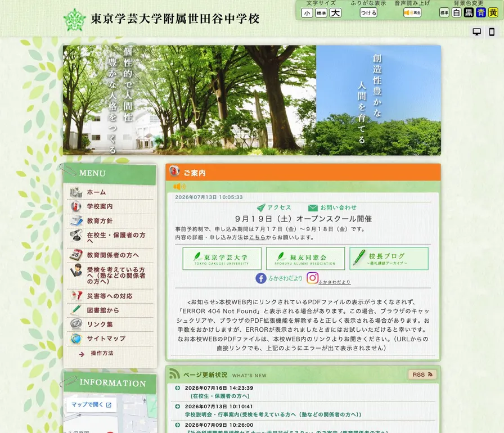The width and height of the screenshot is (504, 433).
Task: Click arrow icon beside 2026年07月13日 10:10:41 entry
Action: 177,407
